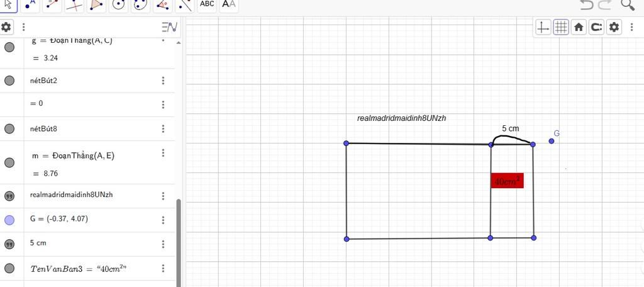The height and width of the screenshot is (287, 644).
Task: Open more options for nétBút8 row
Action: point(163,129)
